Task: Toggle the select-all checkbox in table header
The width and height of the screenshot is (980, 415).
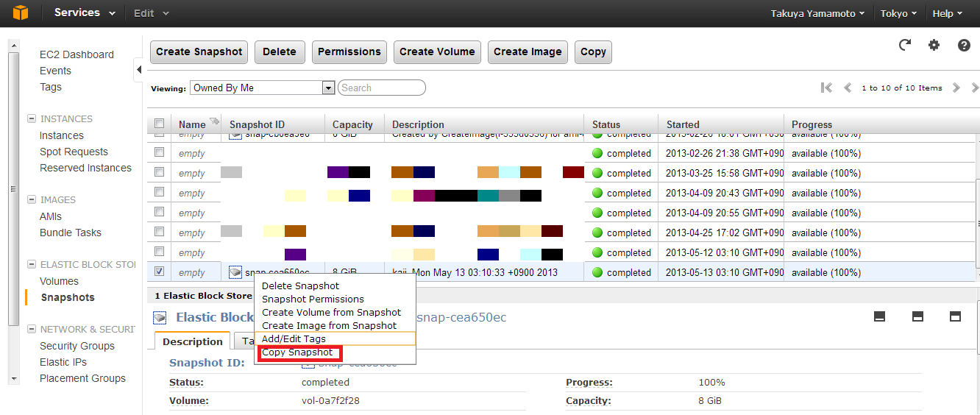Action: (159, 124)
